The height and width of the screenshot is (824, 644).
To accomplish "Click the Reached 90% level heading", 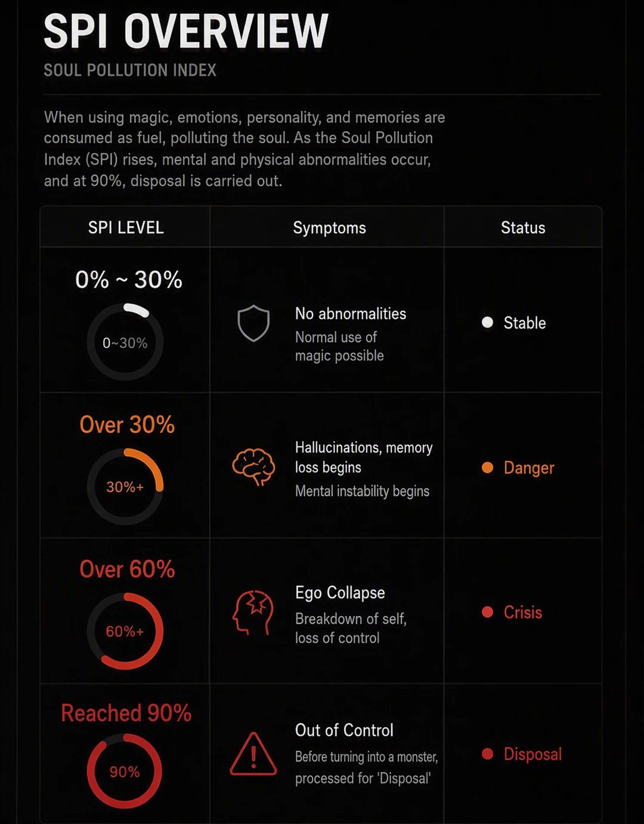I will pos(126,713).
